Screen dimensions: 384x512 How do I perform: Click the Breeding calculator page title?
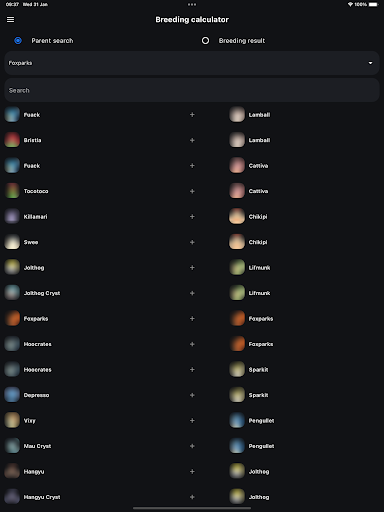tap(192, 20)
